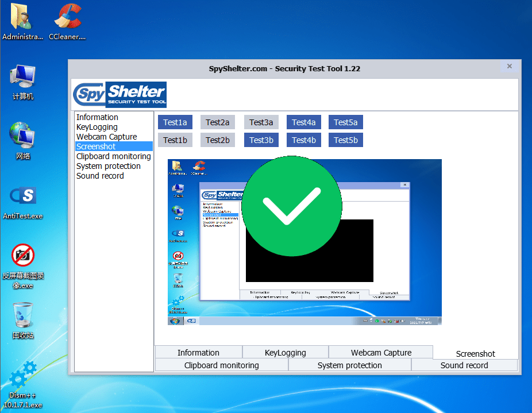This screenshot has height=413, width=532.
Task: Switch to the Screenshot bottom tab
Action: 475,354
